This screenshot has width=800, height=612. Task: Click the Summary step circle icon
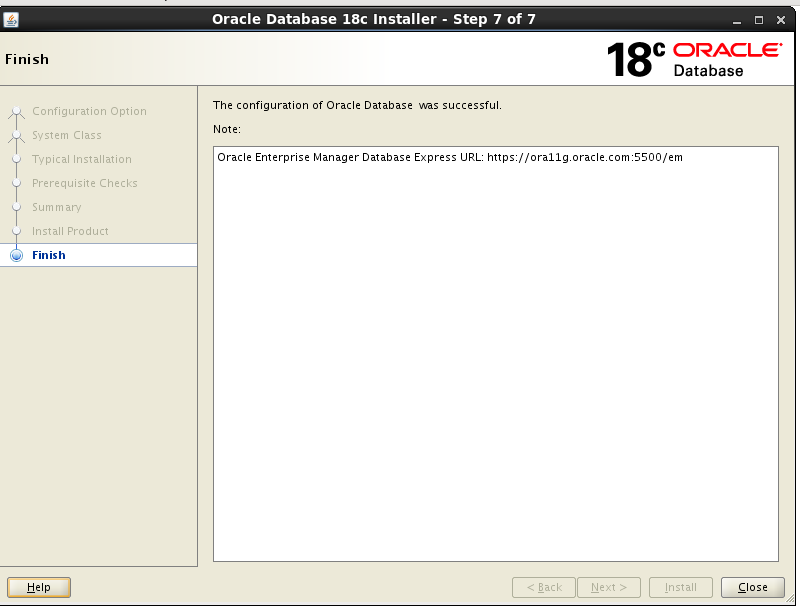pyautogui.click(x=16, y=207)
